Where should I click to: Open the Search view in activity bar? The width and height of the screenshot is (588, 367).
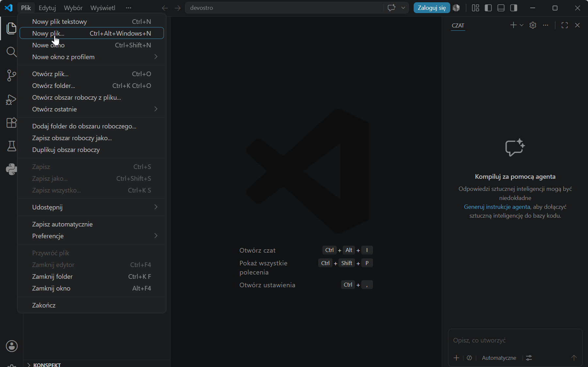[11, 52]
